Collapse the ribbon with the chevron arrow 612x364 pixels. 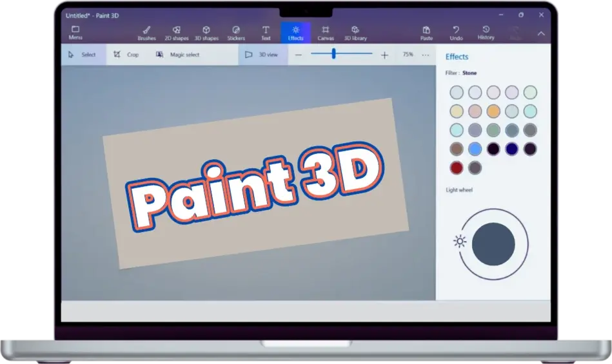click(541, 34)
